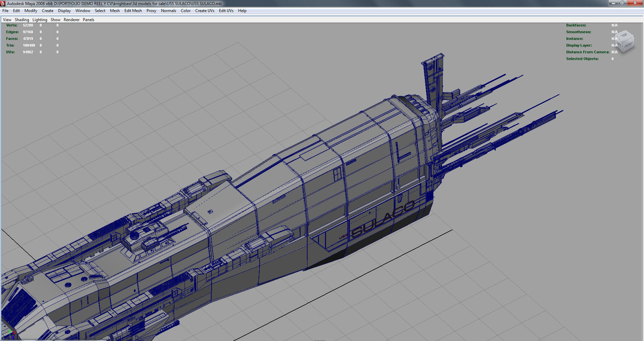This screenshot has width=644, height=341.
Task: Open the File menu
Action: coord(5,11)
